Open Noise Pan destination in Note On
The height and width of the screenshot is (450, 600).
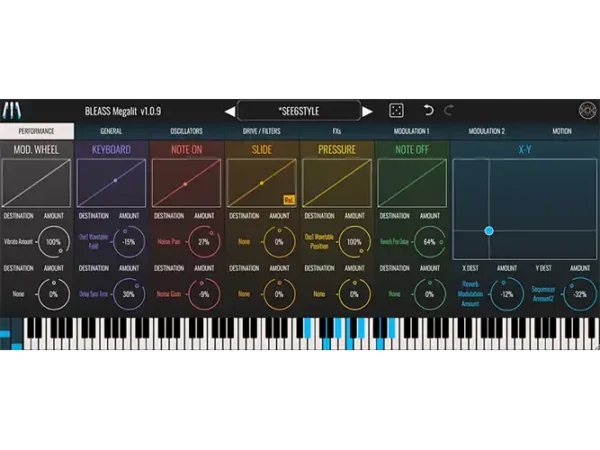pyautogui.click(x=169, y=242)
